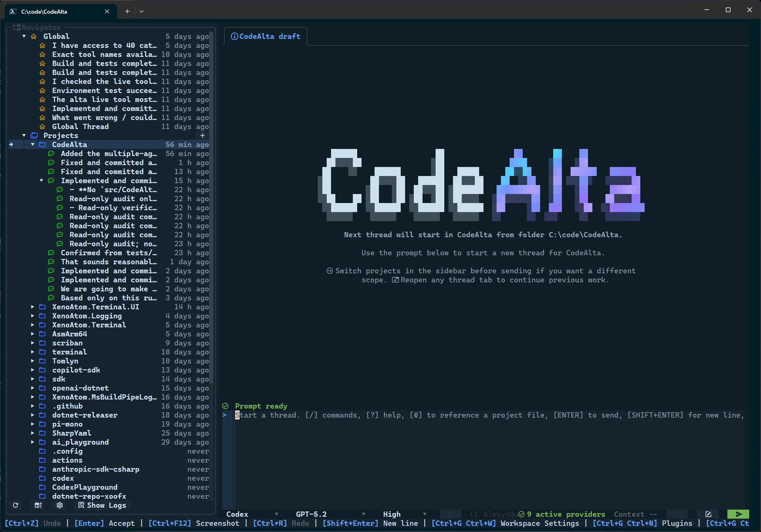This screenshot has width=761, height=532.
Task: Click the [Ctrl+G Ctrl+N] Plugins shortcut
Action: pyautogui.click(x=642, y=523)
